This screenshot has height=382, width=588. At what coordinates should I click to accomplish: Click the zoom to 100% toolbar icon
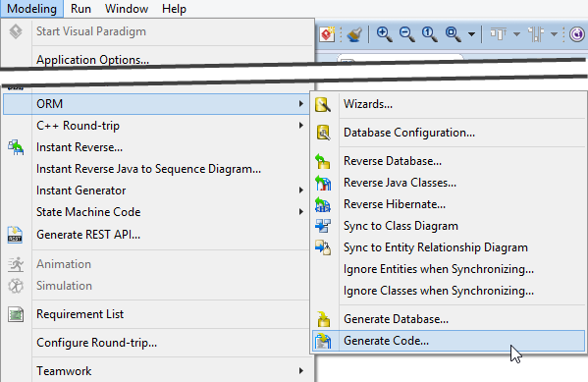429,34
